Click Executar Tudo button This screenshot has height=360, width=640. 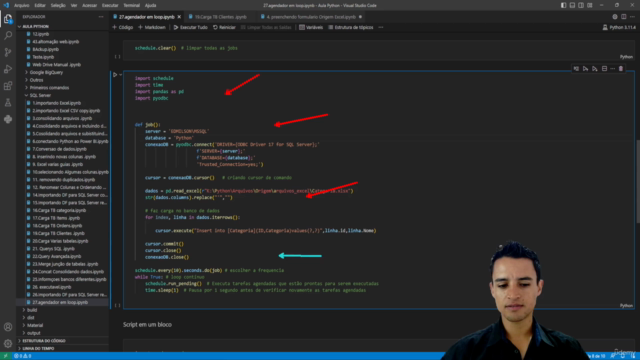(191, 27)
